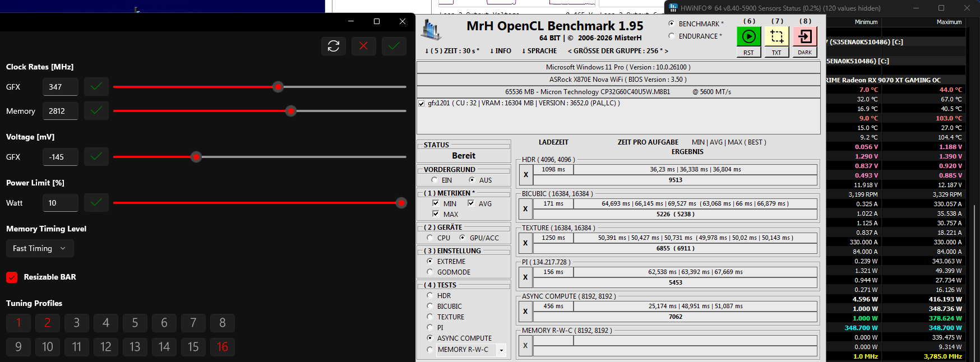Click the Memory clock value field 2812
This screenshot has height=362, width=980.
click(61, 111)
